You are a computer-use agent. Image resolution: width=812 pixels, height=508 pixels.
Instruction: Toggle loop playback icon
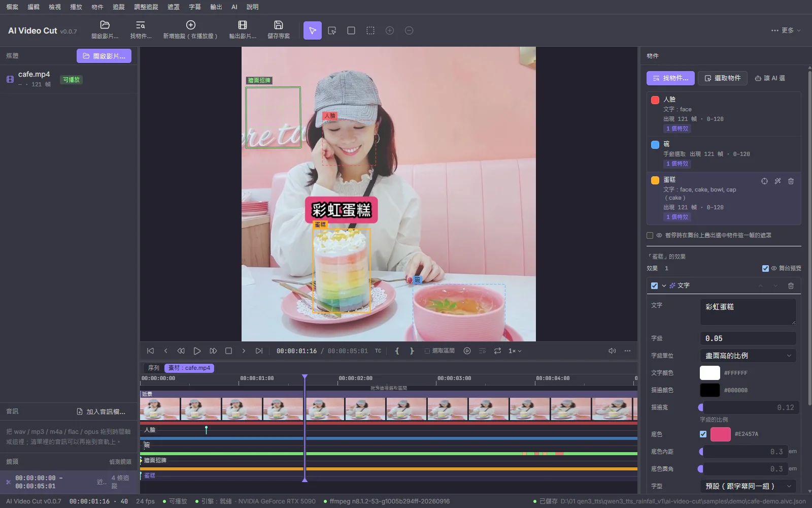click(497, 351)
